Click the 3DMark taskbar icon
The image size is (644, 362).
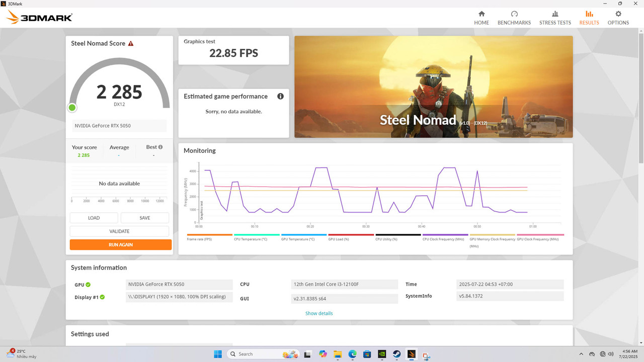(x=411, y=354)
